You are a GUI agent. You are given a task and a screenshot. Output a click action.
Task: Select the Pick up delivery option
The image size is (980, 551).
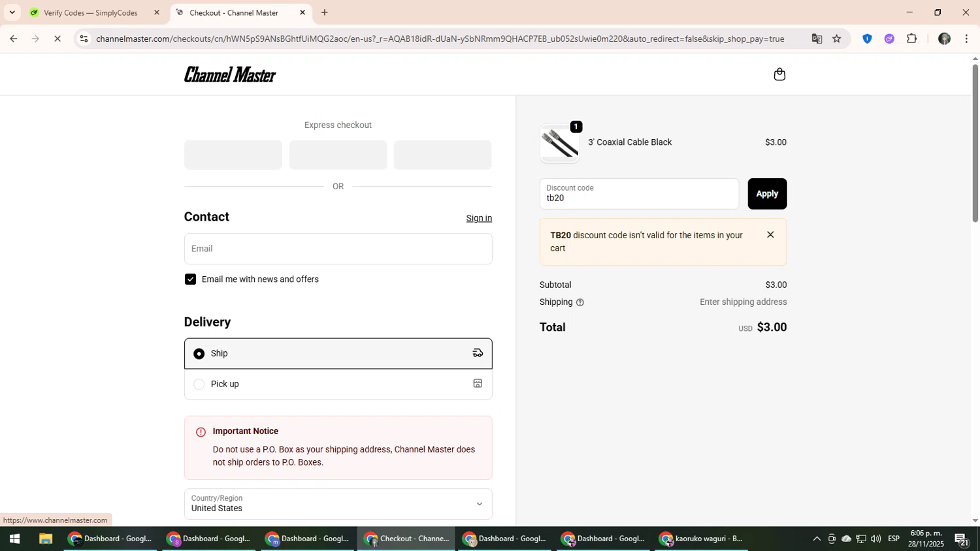coord(338,384)
